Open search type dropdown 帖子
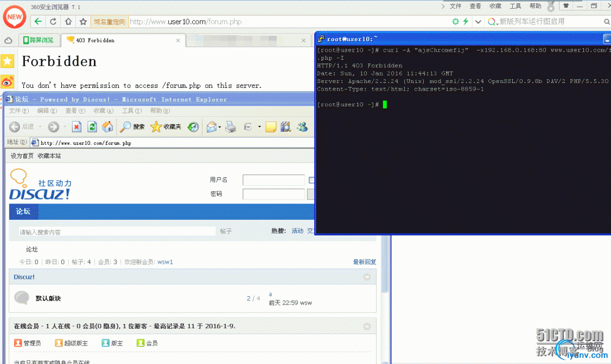This screenshot has width=611, height=364. tap(226, 232)
